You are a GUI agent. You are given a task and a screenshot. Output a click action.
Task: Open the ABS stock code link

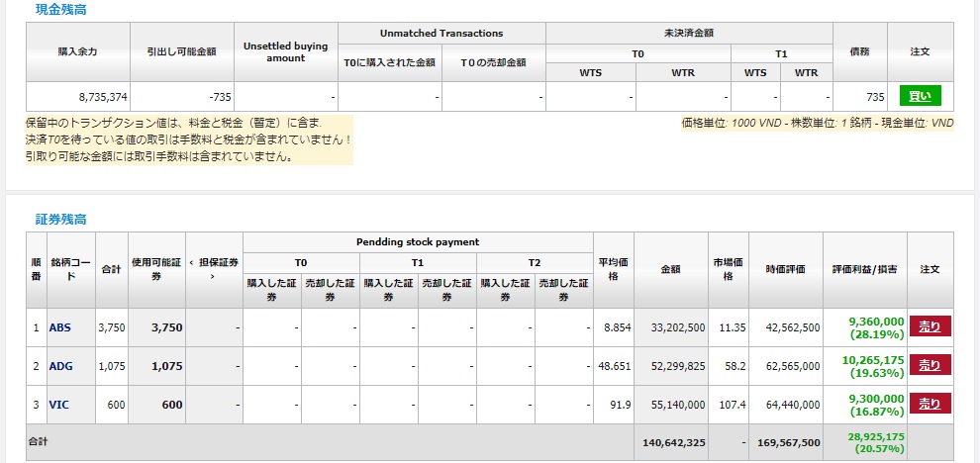click(x=59, y=327)
